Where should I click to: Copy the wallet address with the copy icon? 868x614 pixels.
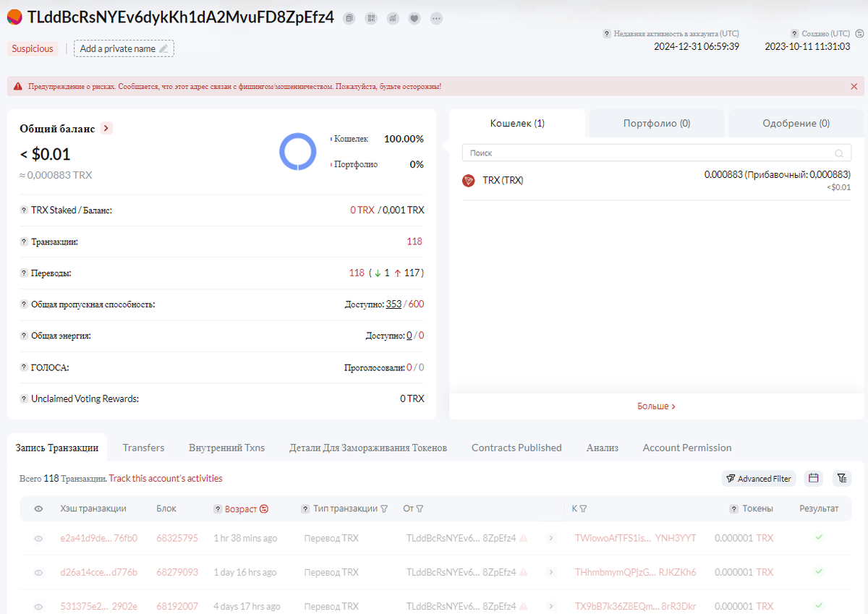point(349,19)
